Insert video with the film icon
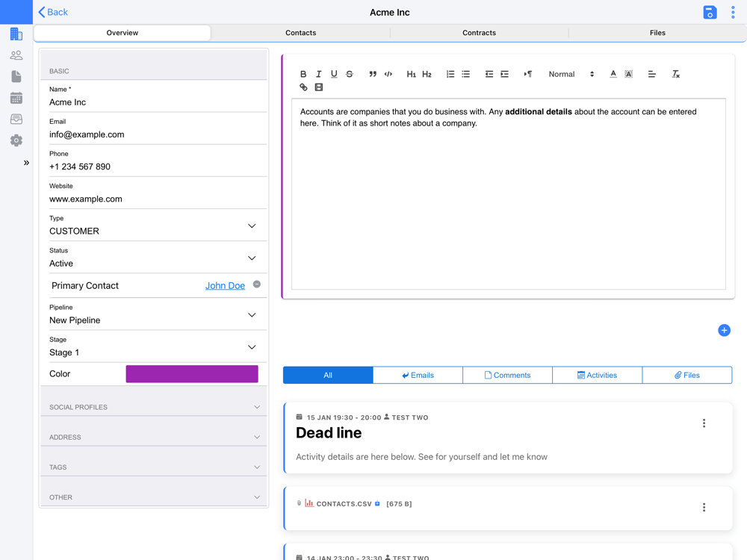747x560 pixels. (x=319, y=87)
